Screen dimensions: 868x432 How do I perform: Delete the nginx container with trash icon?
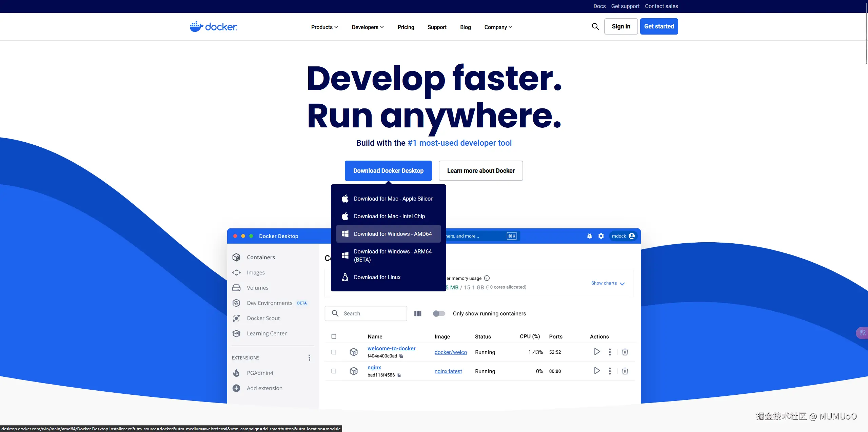coord(625,371)
